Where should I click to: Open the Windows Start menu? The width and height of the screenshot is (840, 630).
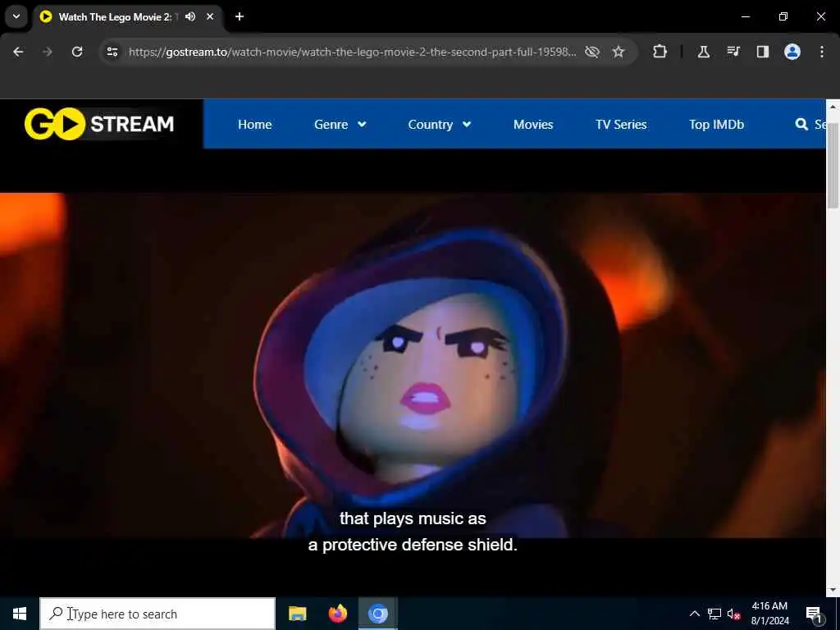click(20, 614)
